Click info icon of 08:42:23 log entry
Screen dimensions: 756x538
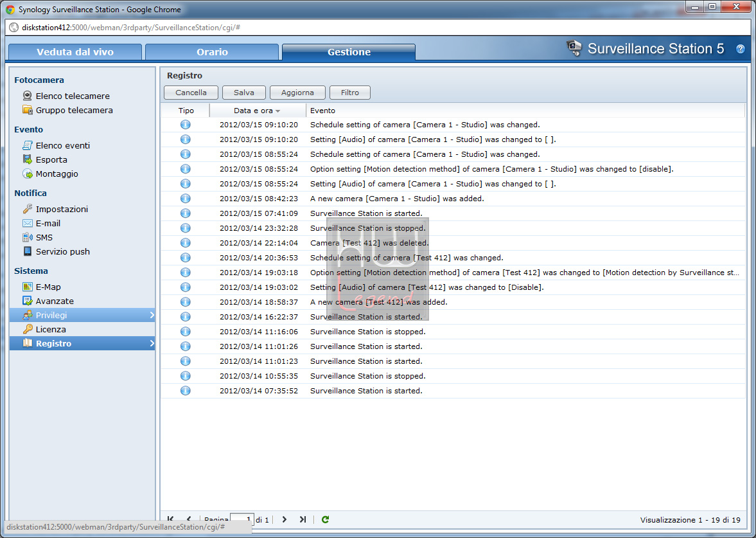[186, 199]
